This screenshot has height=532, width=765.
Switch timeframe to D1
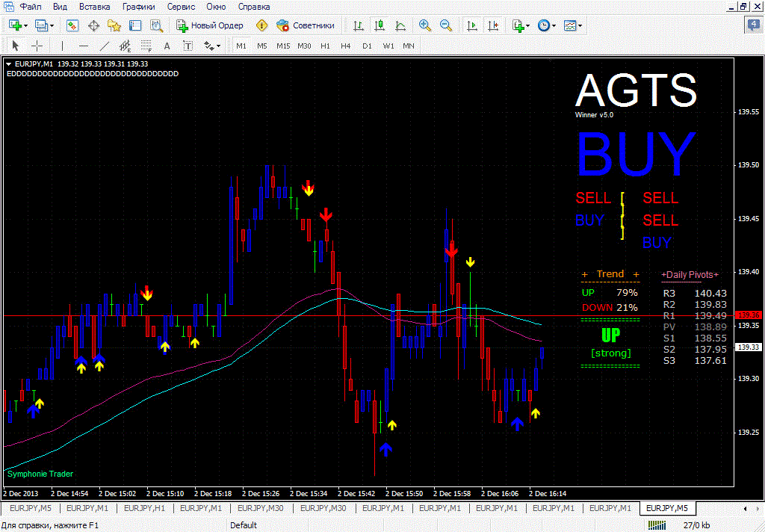tap(367, 46)
